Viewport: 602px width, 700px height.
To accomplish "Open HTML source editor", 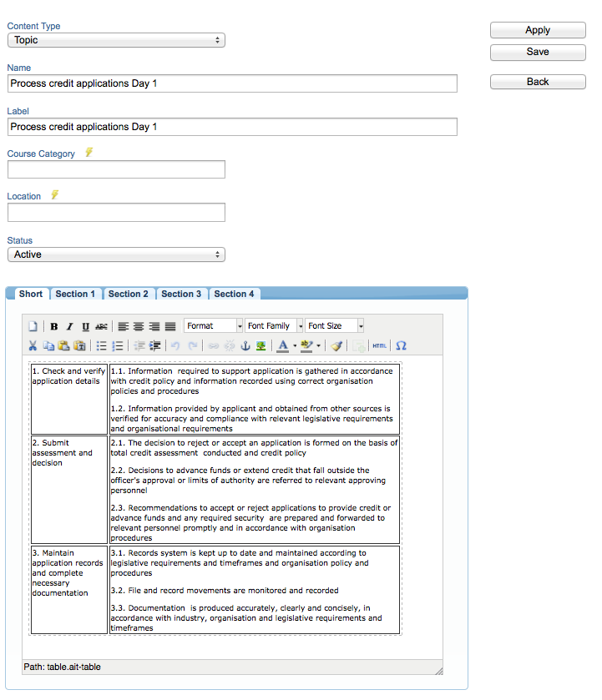I will 379,345.
